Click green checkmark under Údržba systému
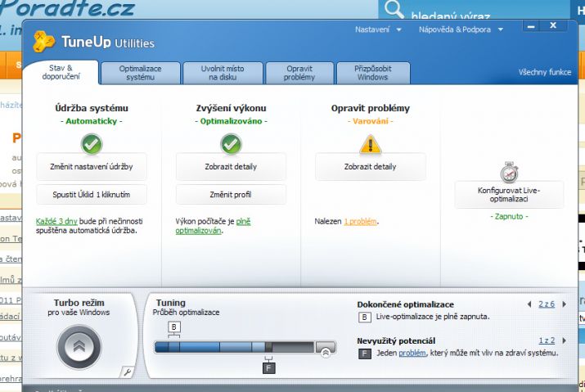Viewport: 585px width, 392px height. click(92, 144)
